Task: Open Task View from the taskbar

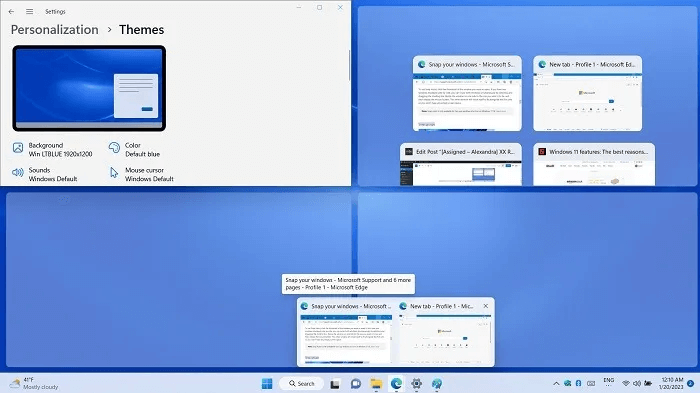Action: [335, 384]
